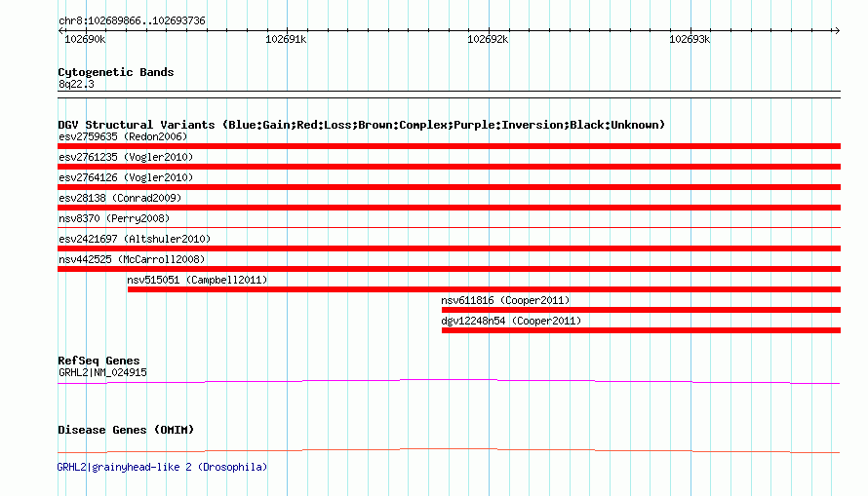
Task: Click the thin red line under nsv8370
Action: 449,227
